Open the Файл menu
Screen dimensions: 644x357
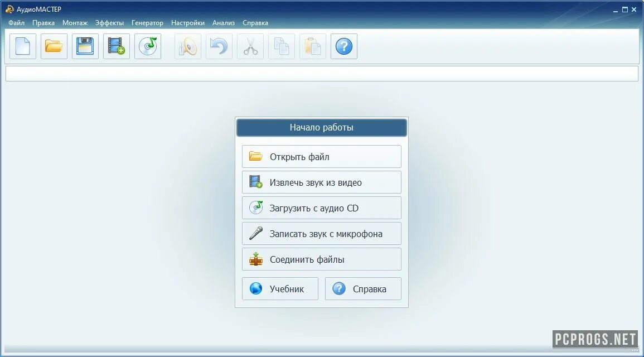(16, 23)
